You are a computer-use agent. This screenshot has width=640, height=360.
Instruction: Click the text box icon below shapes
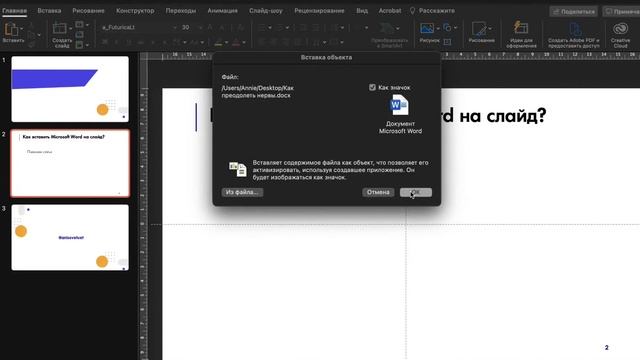click(447, 41)
